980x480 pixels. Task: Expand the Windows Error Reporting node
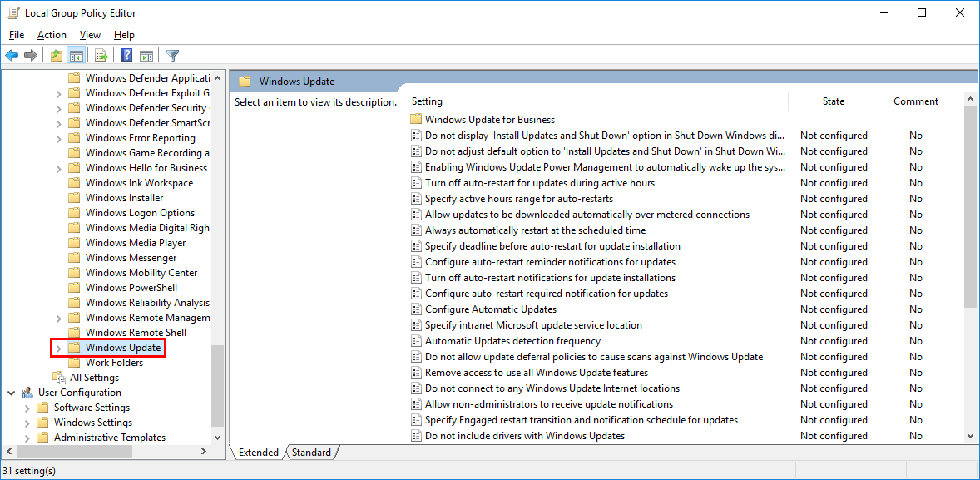click(x=58, y=138)
